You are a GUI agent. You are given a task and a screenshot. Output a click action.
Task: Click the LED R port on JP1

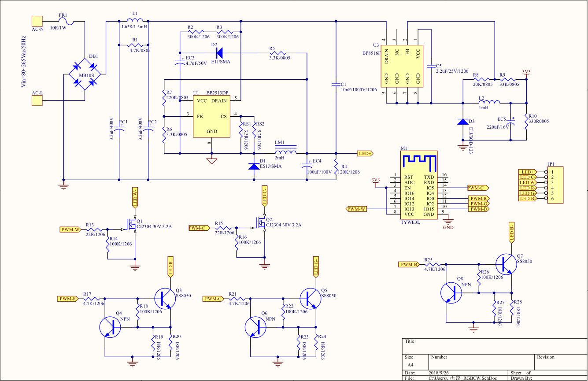click(528, 188)
